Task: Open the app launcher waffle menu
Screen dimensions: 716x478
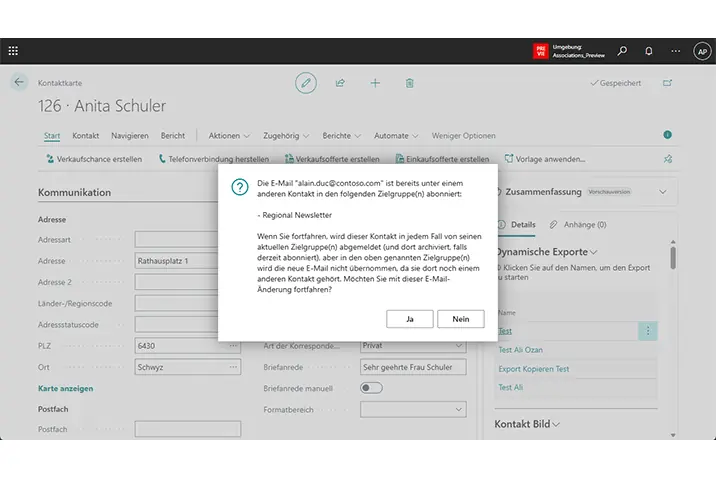Action: [x=13, y=51]
